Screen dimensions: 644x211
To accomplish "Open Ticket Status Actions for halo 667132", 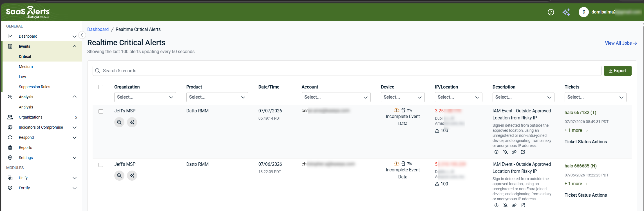I will pos(586,142).
